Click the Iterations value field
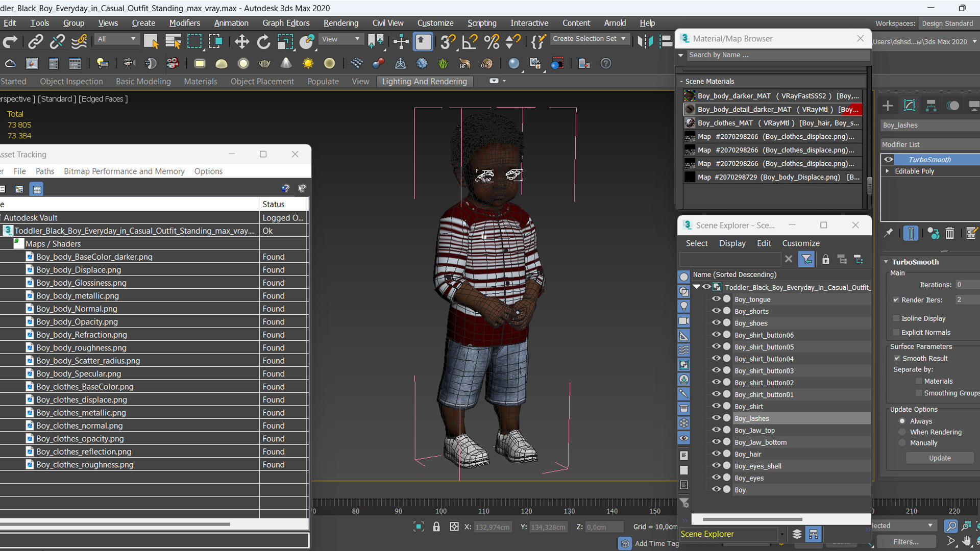Screen dimensions: 980x551 [x=967, y=285]
